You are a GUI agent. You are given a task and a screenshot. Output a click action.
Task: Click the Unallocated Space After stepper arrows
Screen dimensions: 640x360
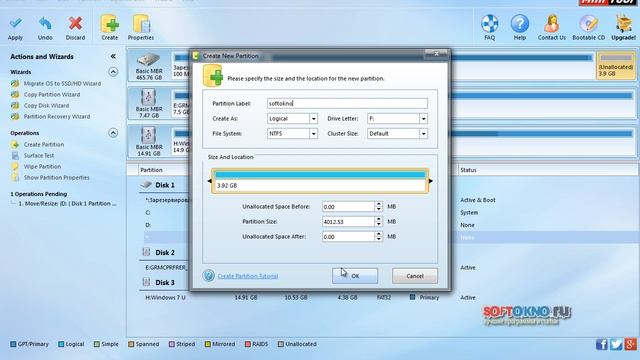[379, 237]
